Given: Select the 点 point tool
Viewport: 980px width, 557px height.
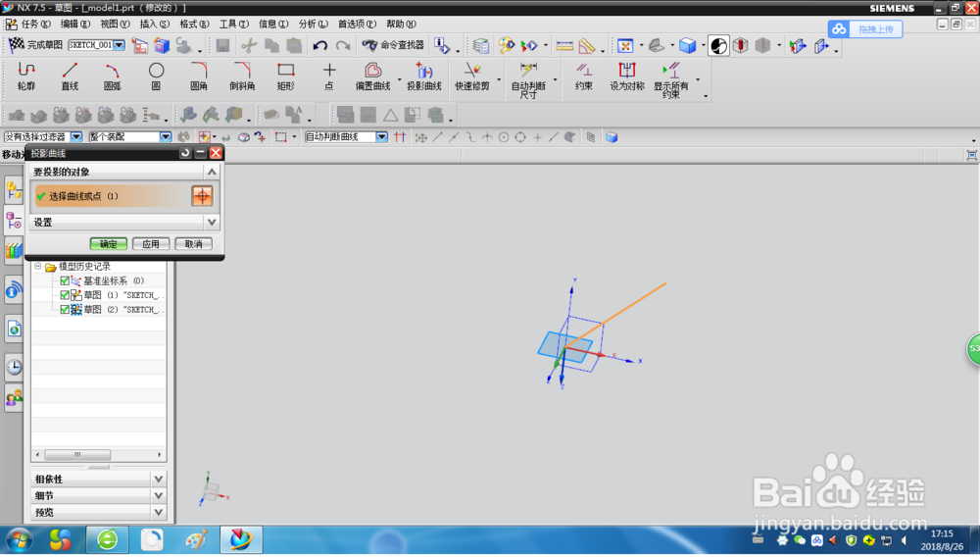Looking at the screenshot, I should click(329, 76).
